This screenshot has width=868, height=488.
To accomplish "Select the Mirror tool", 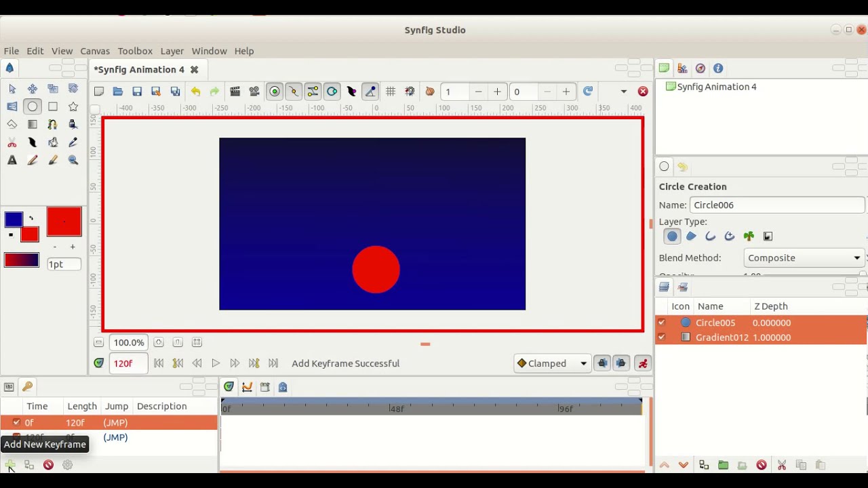I will 12,106.
